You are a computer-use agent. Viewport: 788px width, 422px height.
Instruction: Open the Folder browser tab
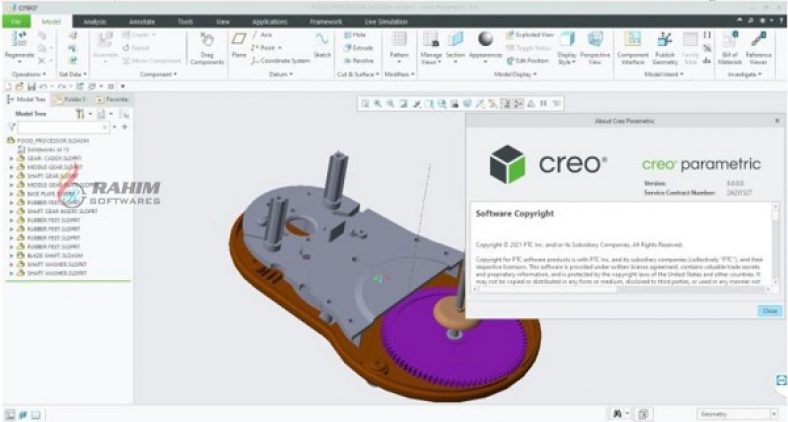[71, 99]
